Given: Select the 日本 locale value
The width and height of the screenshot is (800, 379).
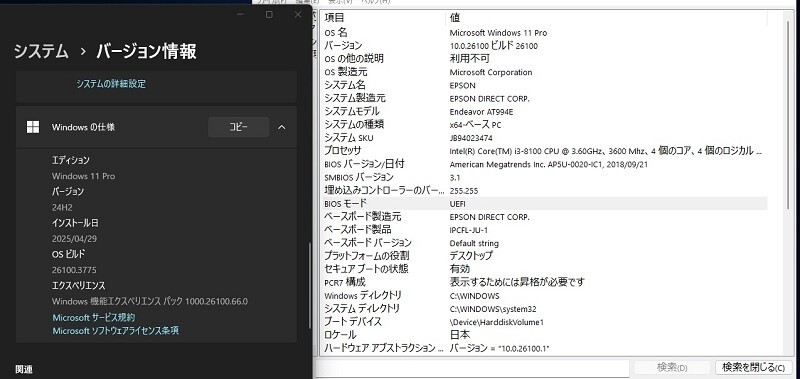Looking at the screenshot, I should 460,335.
